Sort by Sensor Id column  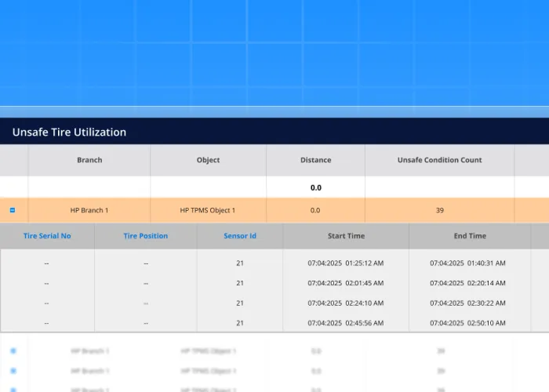click(239, 236)
